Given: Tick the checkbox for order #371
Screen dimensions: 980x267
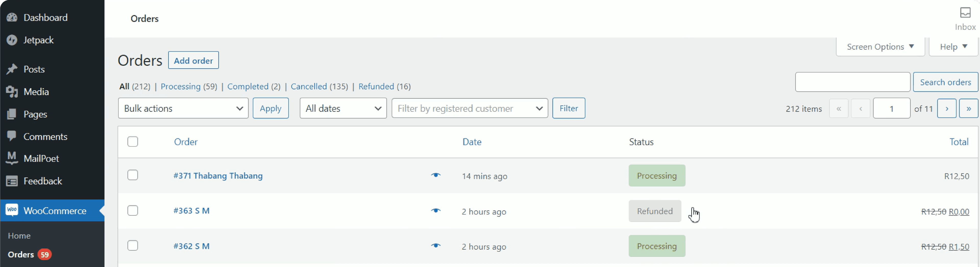Looking at the screenshot, I should click(x=133, y=175).
